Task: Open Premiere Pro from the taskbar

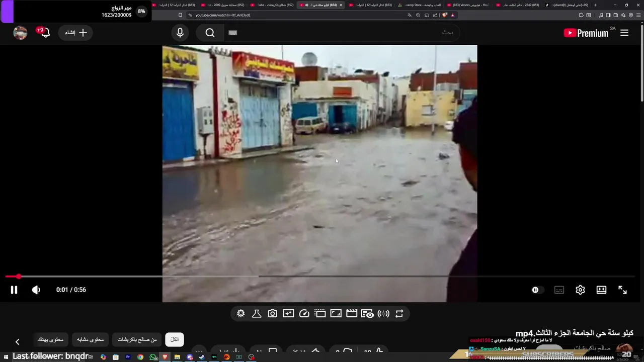Action: (x=128, y=357)
